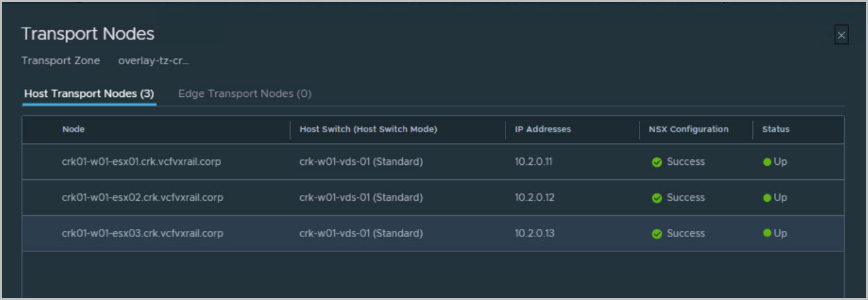868x300 pixels.
Task: Select node crk01-w01-esx03.crk.vcfvxrail.corp
Action: [x=142, y=233]
